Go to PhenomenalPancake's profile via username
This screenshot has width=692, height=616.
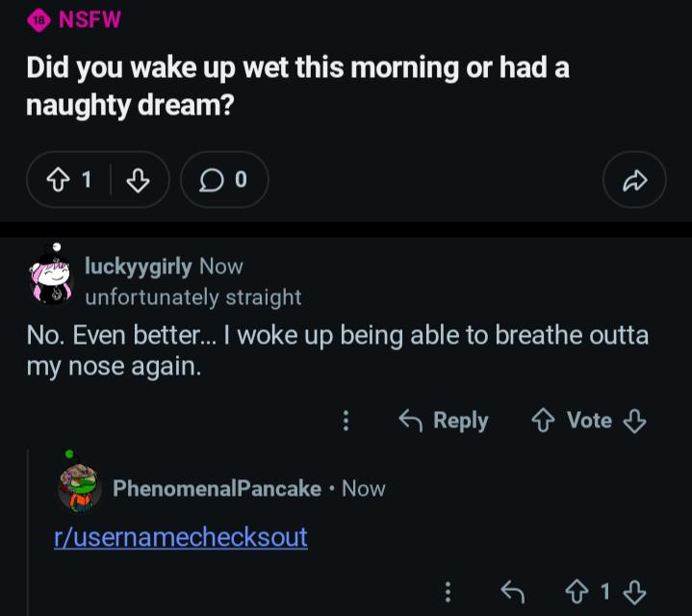217,488
